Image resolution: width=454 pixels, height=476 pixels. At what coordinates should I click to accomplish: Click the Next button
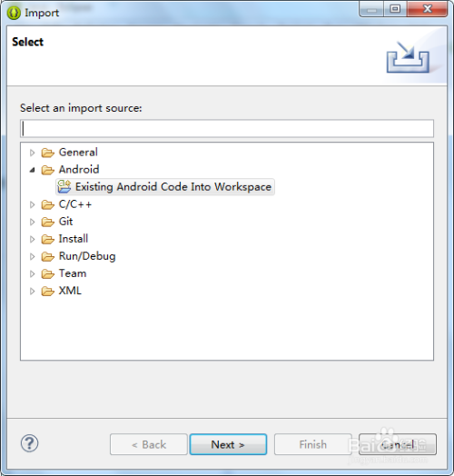[x=228, y=444]
